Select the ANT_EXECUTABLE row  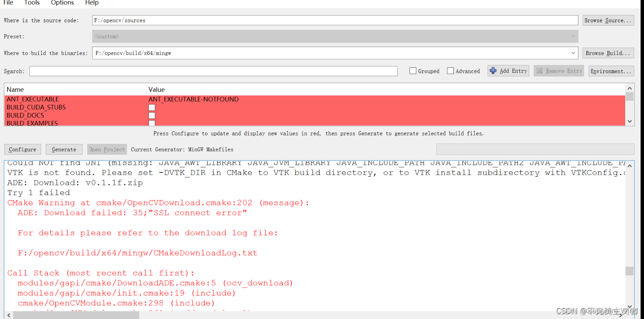(315, 99)
